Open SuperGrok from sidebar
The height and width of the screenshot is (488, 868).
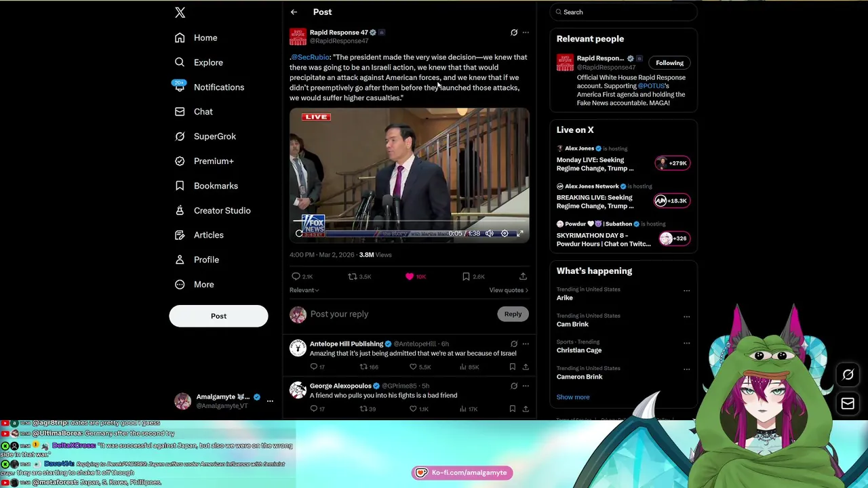coord(205,136)
